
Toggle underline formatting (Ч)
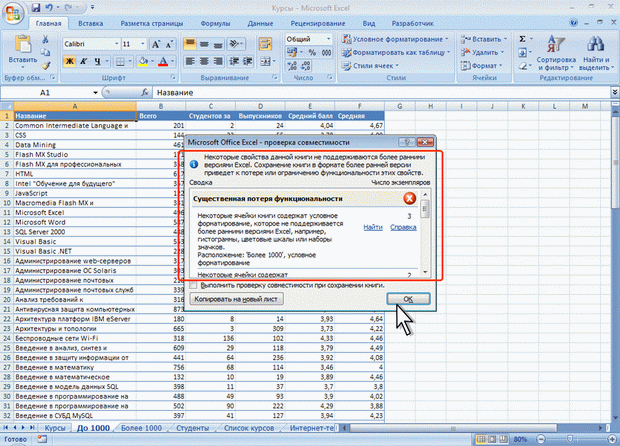97,61
